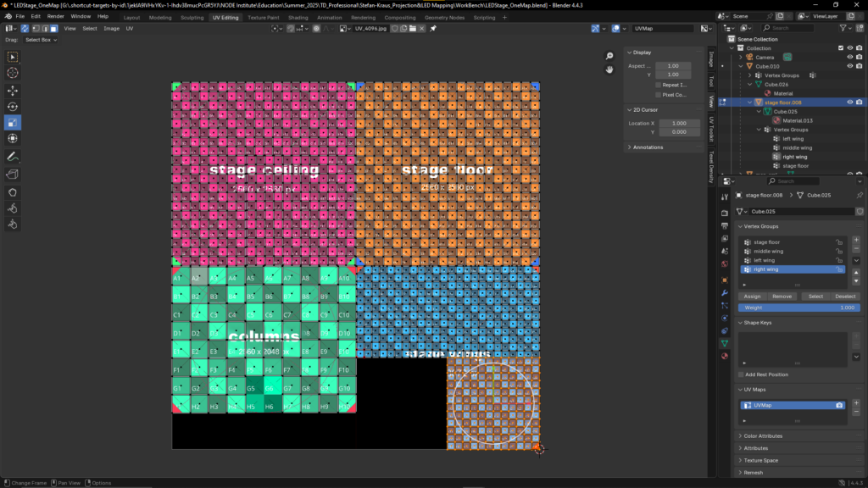Viewport: 868px width, 488px height.
Task: Open the Render properties tab icon
Action: point(725,213)
